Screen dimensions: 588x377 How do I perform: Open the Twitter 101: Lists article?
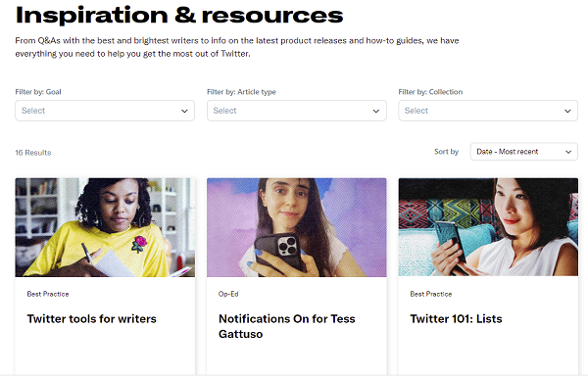point(456,318)
